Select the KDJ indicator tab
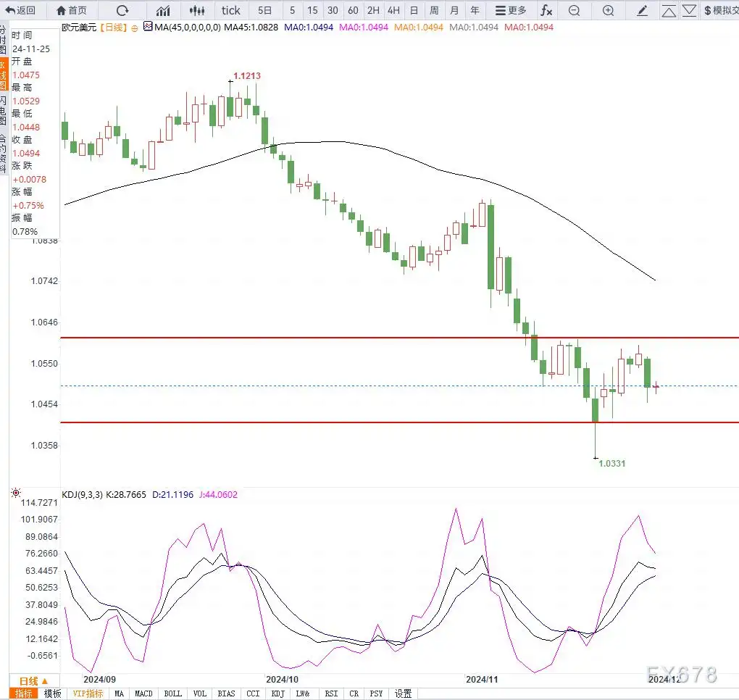 pos(278,693)
